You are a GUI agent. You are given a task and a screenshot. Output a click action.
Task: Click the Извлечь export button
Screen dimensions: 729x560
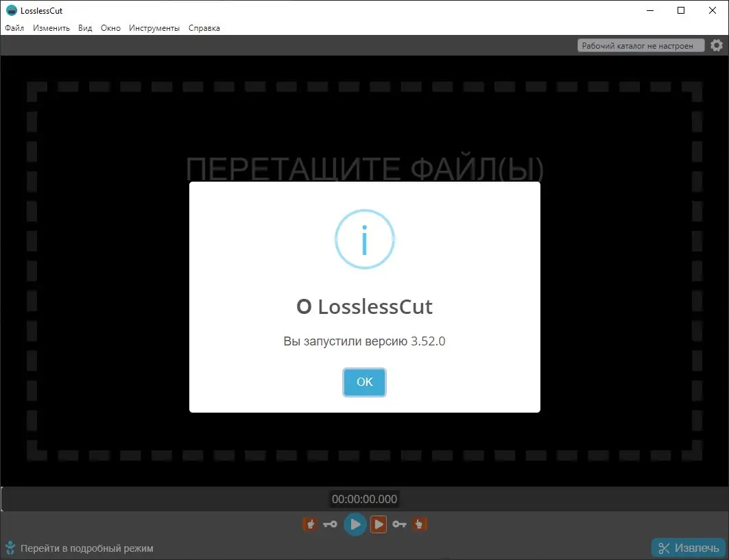click(x=689, y=548)
